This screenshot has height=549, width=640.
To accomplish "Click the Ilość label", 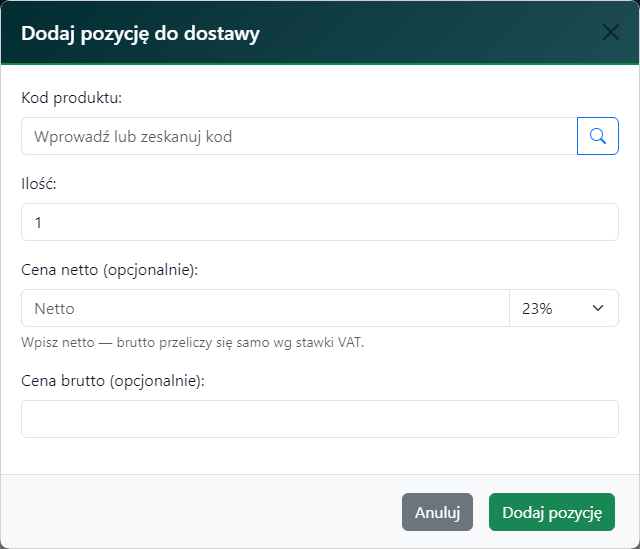I will point(39,184).
